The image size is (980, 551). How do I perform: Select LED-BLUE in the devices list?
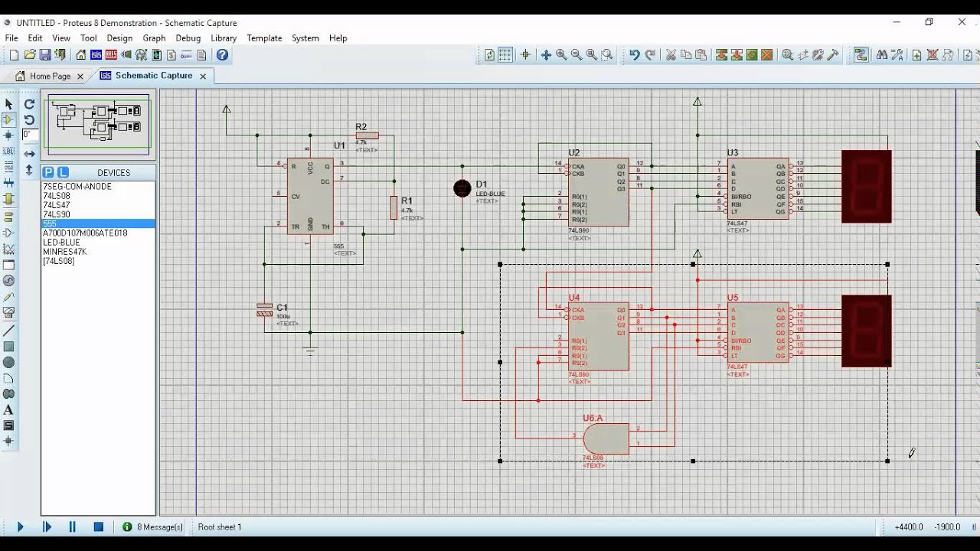coord(61,243)
